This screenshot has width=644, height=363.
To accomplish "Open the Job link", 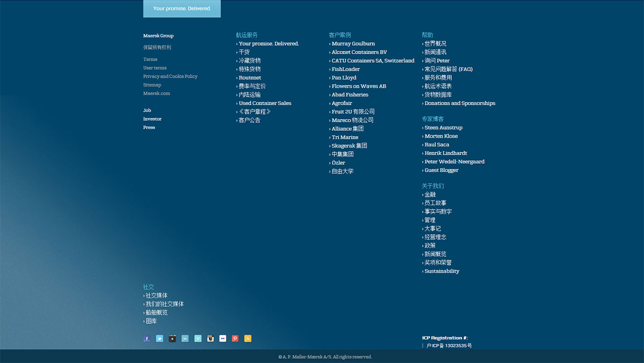I will pyautogui.click(x=147, y=110).
